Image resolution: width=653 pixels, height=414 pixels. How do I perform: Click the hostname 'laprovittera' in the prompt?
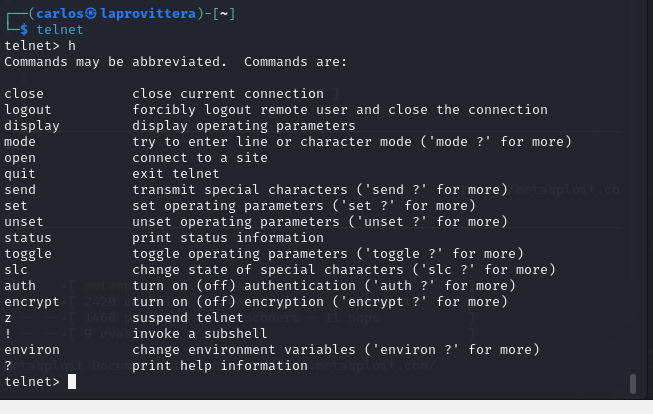click(148, 14)
